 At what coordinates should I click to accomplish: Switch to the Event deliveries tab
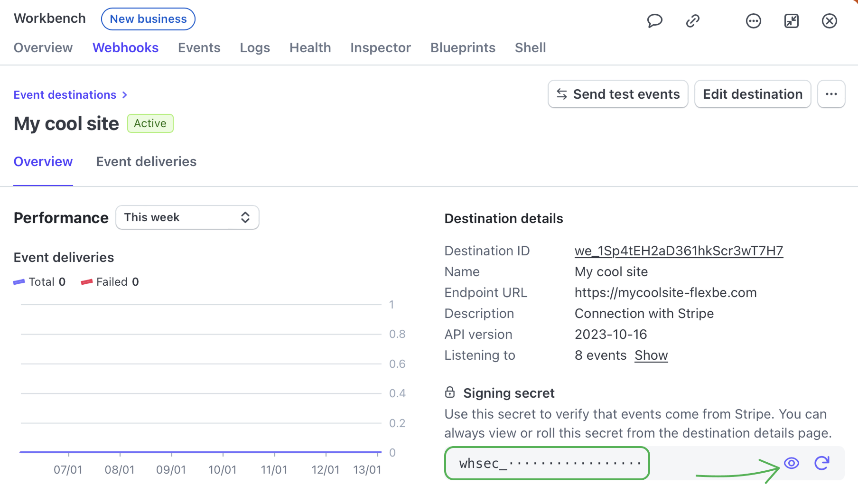[146, 162]
